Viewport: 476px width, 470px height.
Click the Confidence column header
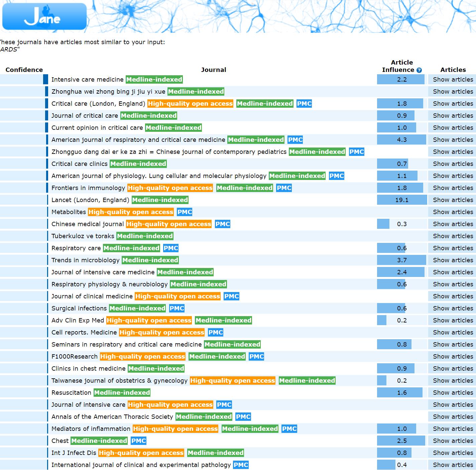click(x=24, y=70)
